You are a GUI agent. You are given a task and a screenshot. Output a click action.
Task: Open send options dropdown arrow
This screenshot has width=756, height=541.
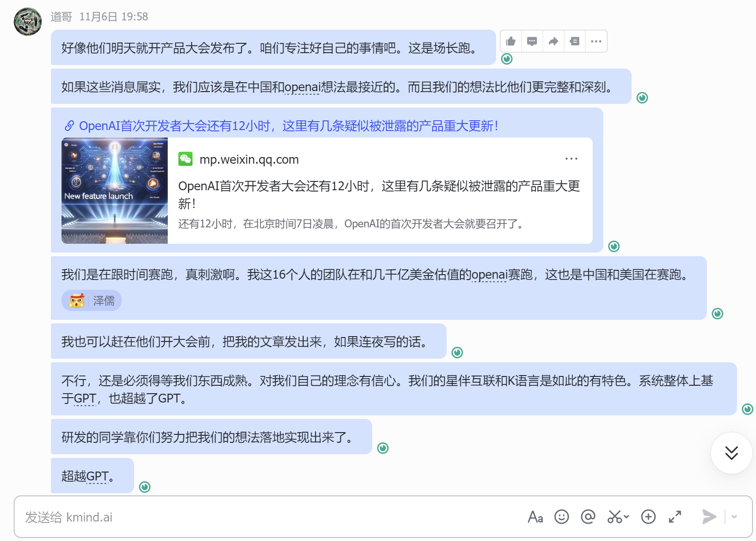pyautogui.click(x=734, y=517)
